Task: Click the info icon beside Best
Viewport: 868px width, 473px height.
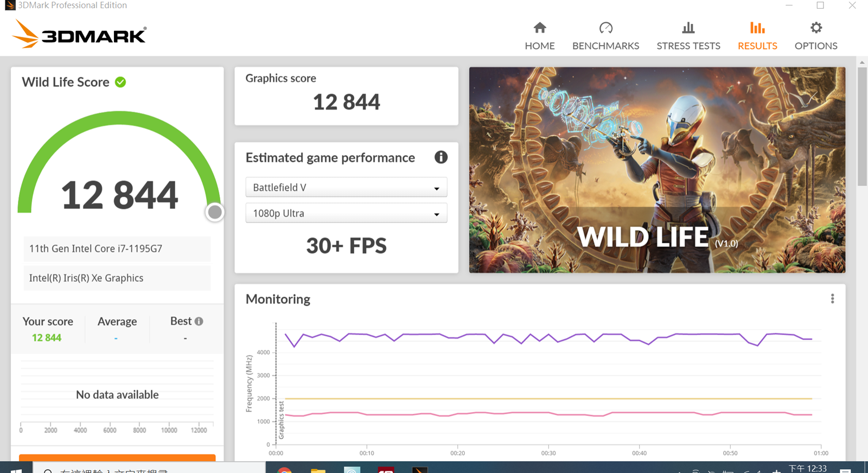Action: [199, 321]
